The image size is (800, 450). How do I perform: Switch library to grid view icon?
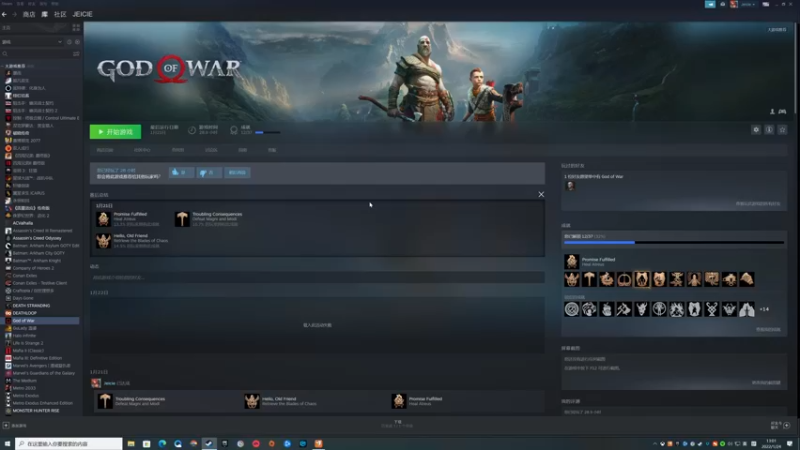pyautogui.click(x=76, y=28)
